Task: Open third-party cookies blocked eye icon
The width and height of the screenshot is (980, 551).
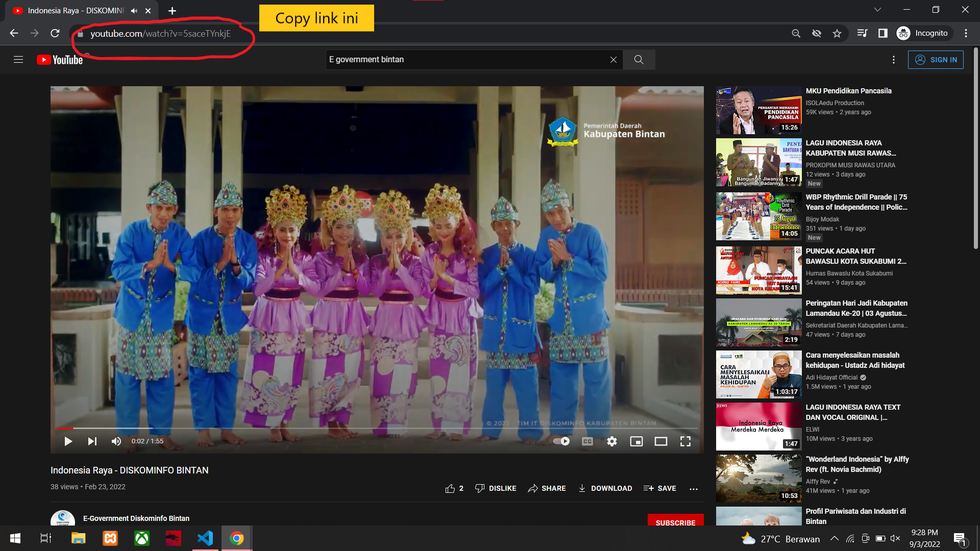Action: [x=817, y=33]
